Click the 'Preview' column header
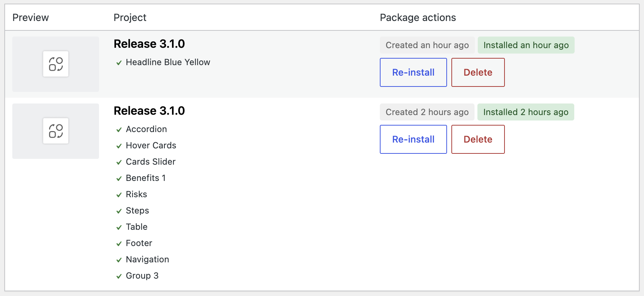644x296 pixels. (x=31, y=17)
